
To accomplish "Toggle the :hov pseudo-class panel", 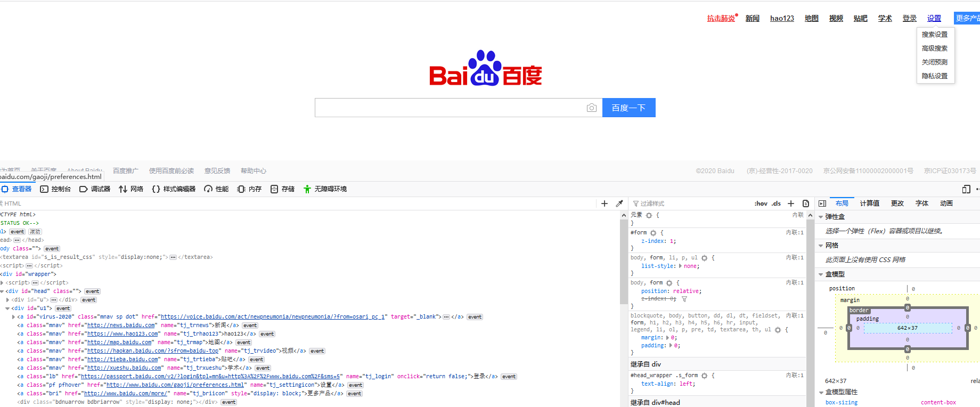I will pyautogui.click(x=761, y=203).
